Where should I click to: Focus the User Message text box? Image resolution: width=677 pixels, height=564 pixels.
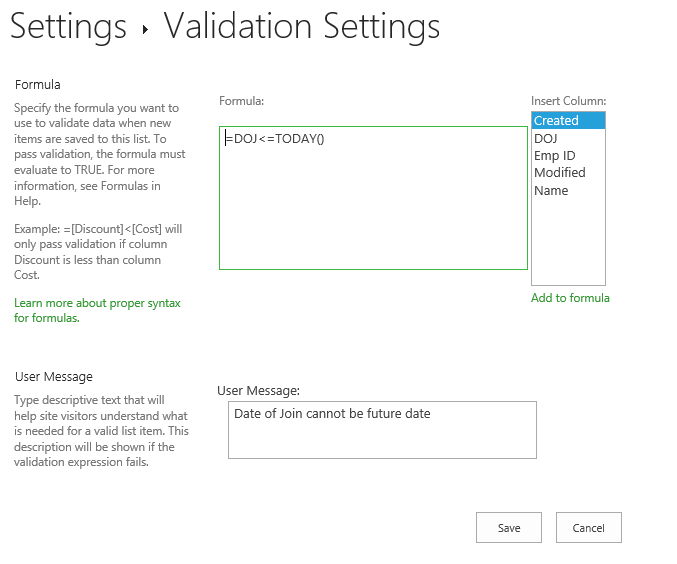(x=382, y=430)
